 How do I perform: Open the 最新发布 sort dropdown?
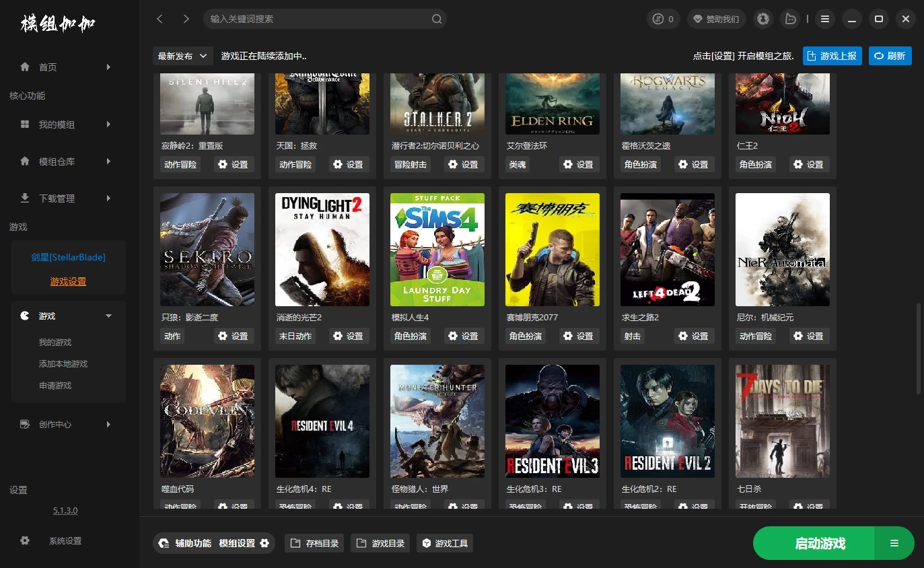click(183, 56)
